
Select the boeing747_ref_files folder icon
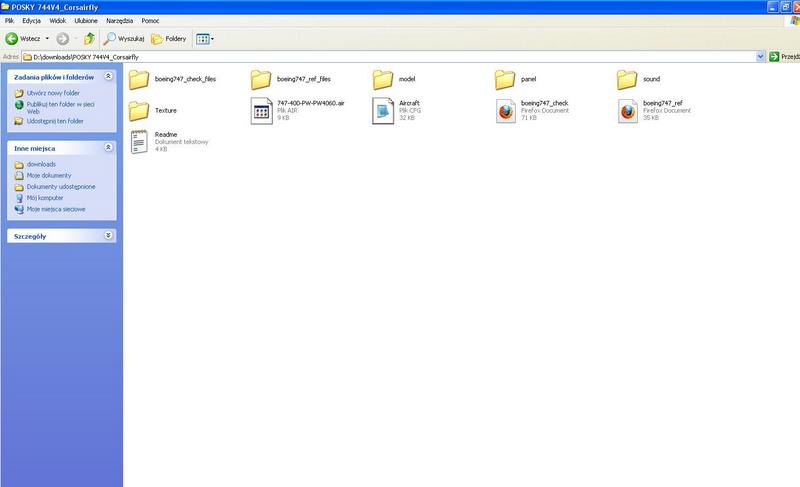coord(261,80)
